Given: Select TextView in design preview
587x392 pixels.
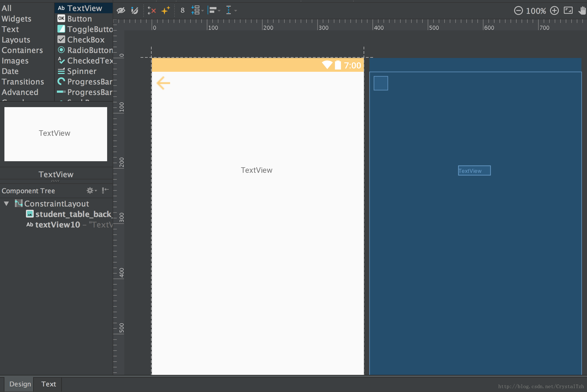Looking at the screenshot, I should (x=257, y=170).
